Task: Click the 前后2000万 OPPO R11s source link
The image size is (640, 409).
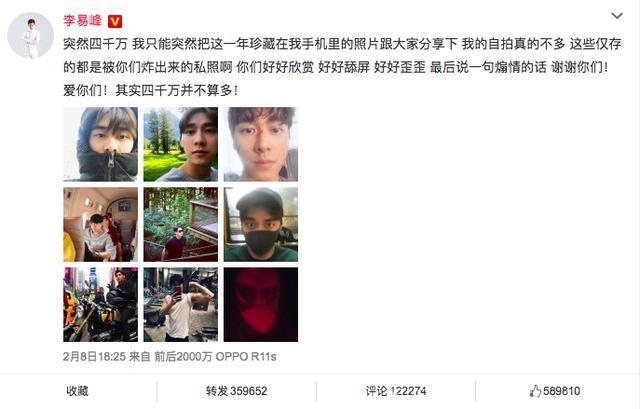Action: 215,356
